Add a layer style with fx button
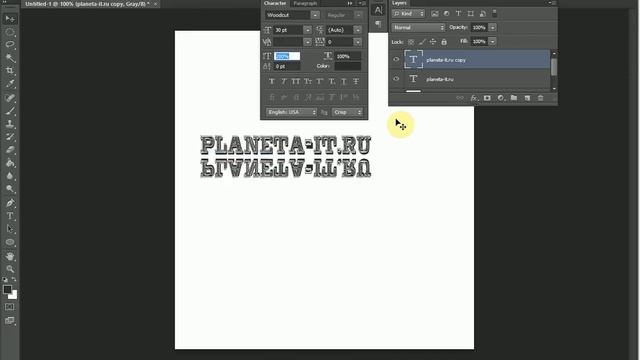The height and width of the screenshot is (360, 640). point(473,98)
